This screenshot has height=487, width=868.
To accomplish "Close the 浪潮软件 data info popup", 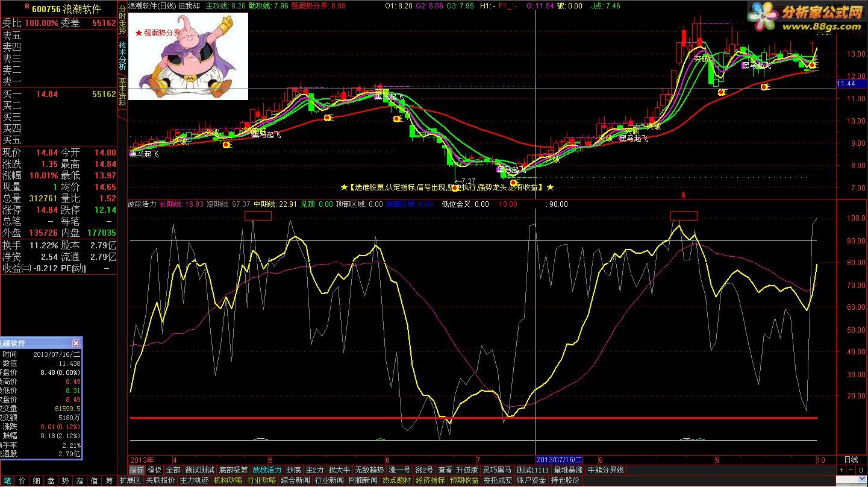I will (x=76, y=343).
